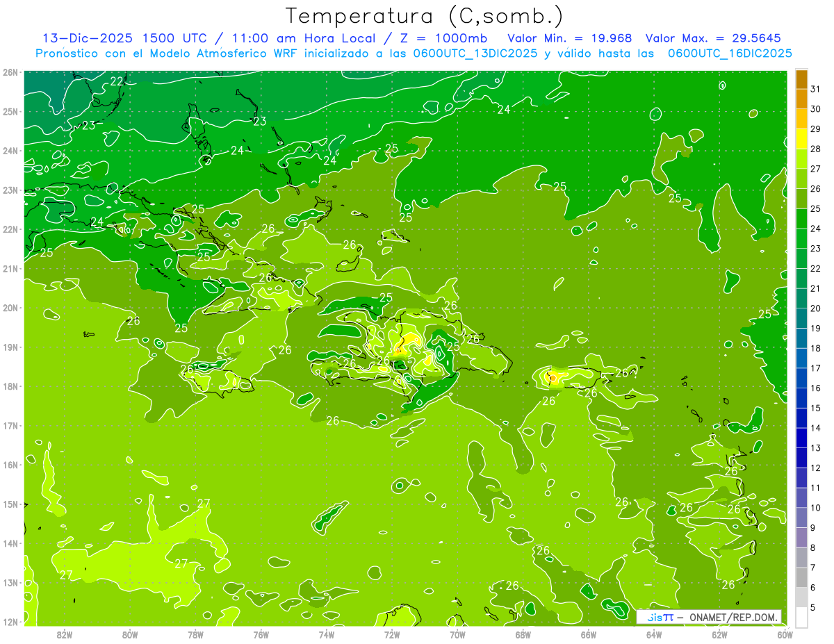This screenshot has height=644, width=834.
Task: Click the pressure level text "Z = 1000mb"
Action: (442, 38)
